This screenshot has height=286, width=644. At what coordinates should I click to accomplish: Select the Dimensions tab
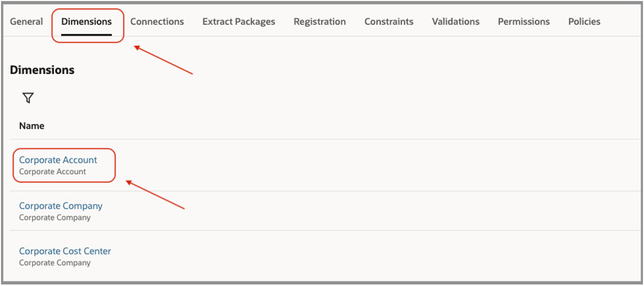(x=87, y=22)
